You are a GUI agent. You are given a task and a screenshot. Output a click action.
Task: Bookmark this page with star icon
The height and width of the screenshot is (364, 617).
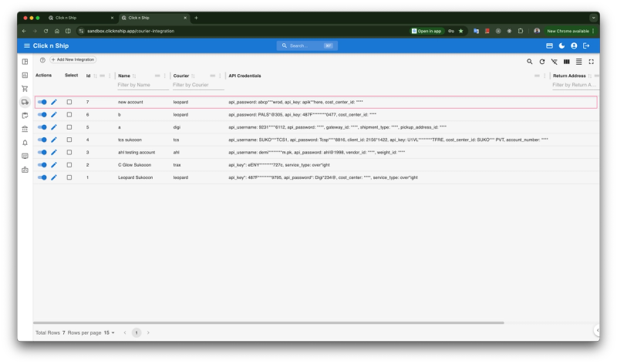460,31
